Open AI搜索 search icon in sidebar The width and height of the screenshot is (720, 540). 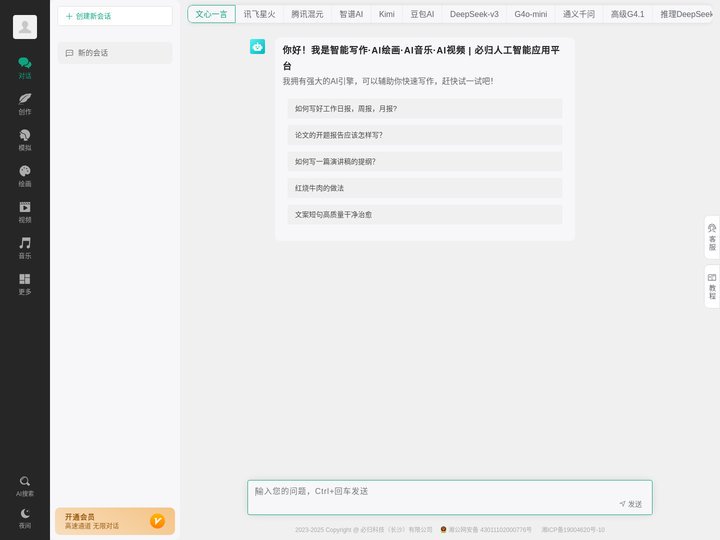25,486
